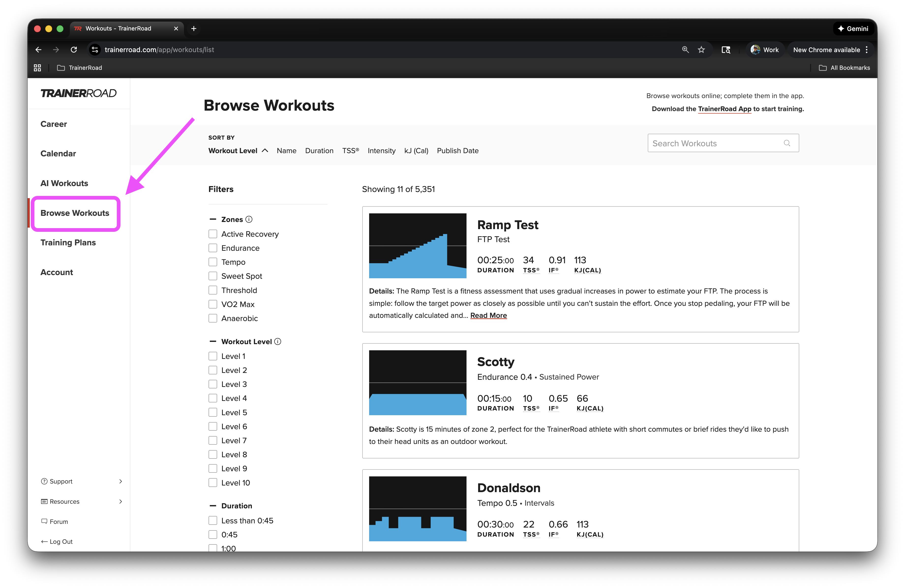The width and height of the screenshot is (905, 588).
Task: Collapse the Workout Level filter section
Action: [x=213, y=341]
